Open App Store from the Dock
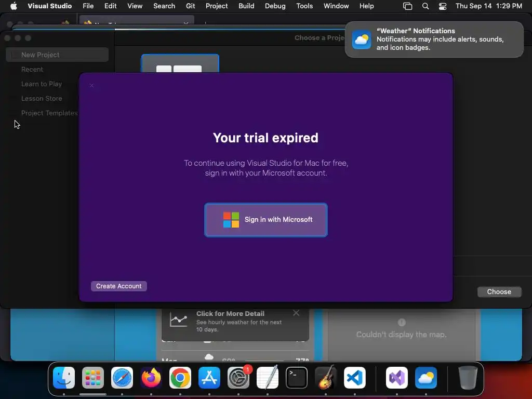The width and height of the screenshot is (532, 399). (209, 378)
